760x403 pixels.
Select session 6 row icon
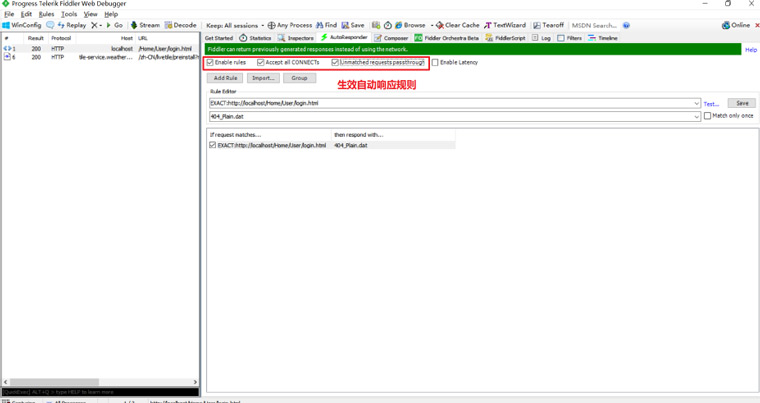click(x=7, y=57)
